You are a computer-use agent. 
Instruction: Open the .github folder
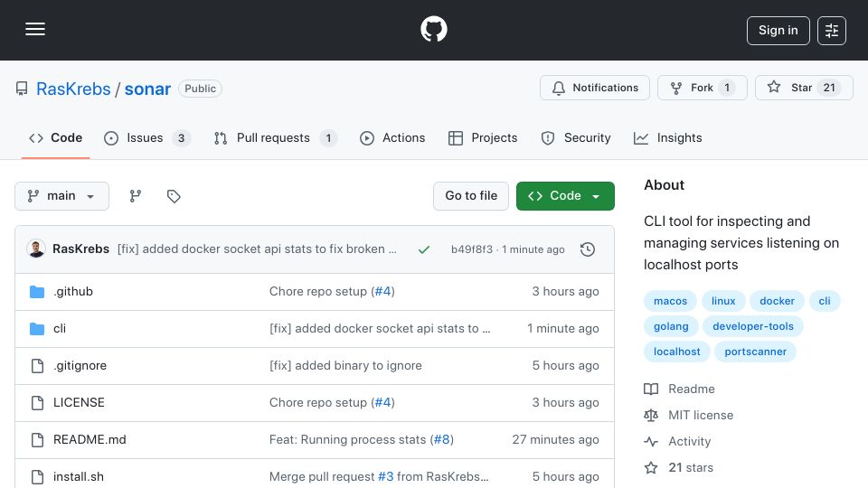(73, 292)
